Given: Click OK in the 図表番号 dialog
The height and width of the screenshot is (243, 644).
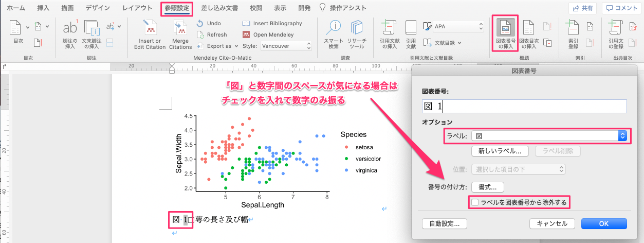Looking at the screenshot, I should [x=604, y=223].
